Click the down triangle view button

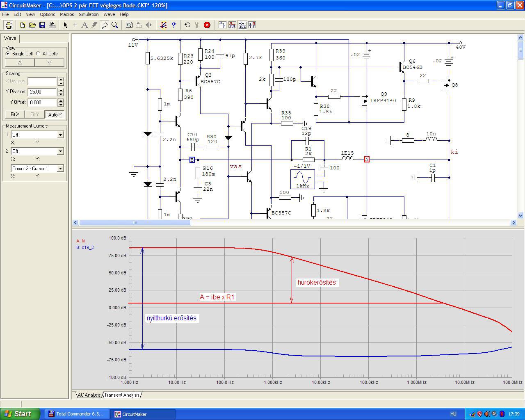[x=50, y=62]
